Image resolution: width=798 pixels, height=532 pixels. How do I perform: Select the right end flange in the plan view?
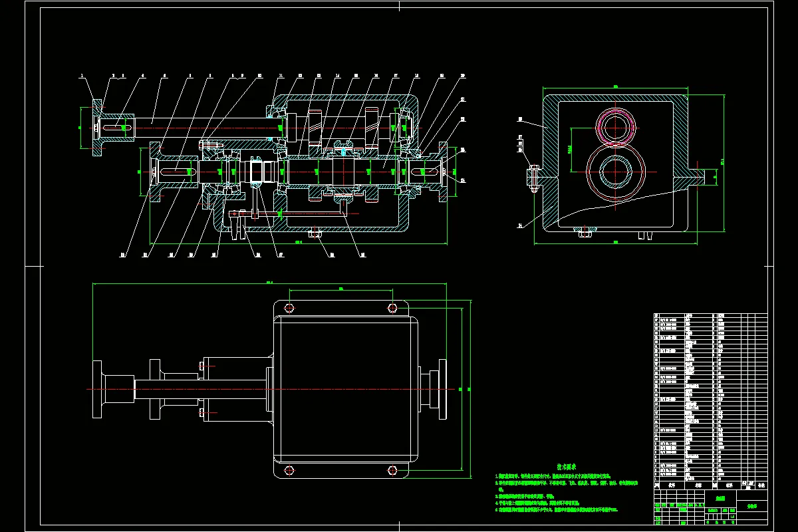click(x=442, y=388)
